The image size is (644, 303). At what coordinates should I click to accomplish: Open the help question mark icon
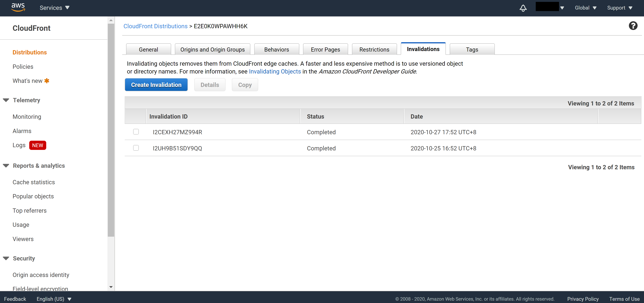point(633,26)
